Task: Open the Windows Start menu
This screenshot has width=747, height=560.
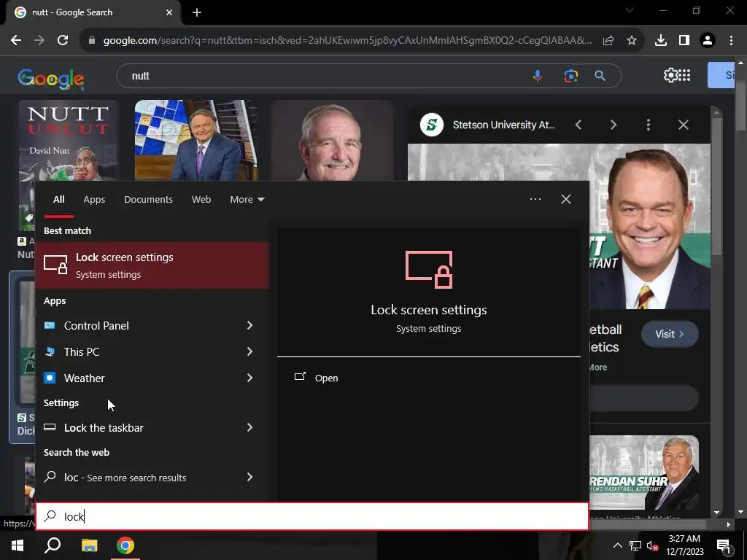Action: click(18, 545)
